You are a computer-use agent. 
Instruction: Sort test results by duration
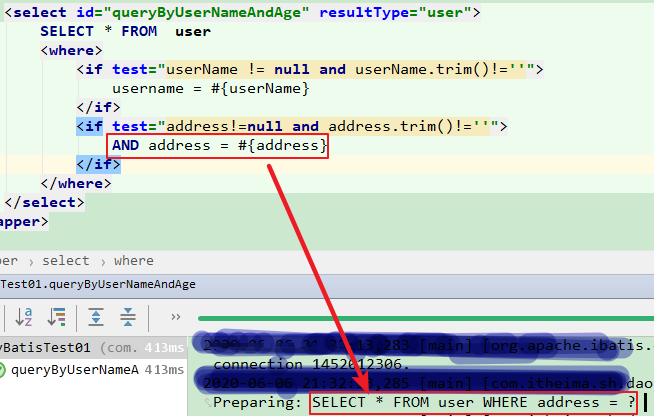coord(58,317)
